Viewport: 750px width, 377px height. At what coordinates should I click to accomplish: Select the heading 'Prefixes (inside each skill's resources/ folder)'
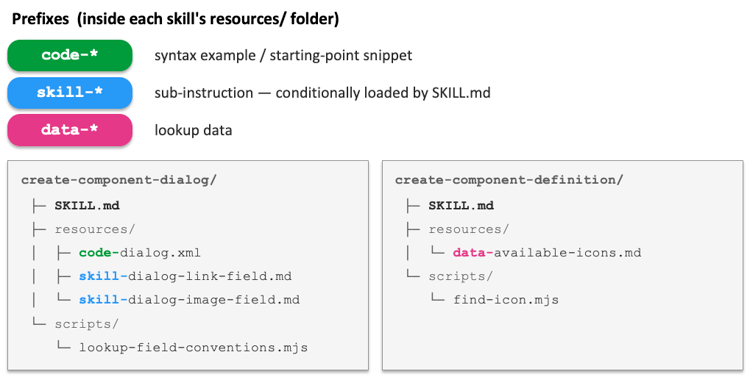coord(175,19)
